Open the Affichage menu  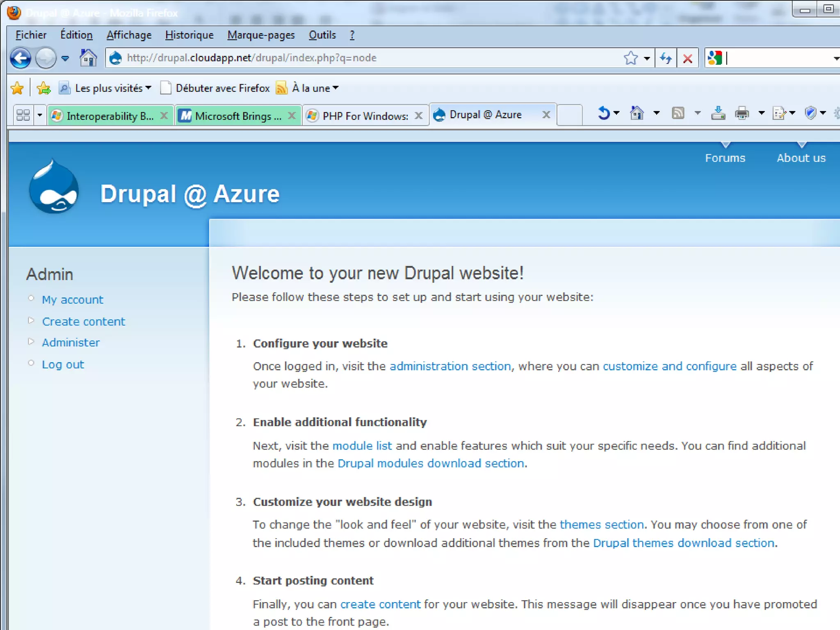[129, 35]
